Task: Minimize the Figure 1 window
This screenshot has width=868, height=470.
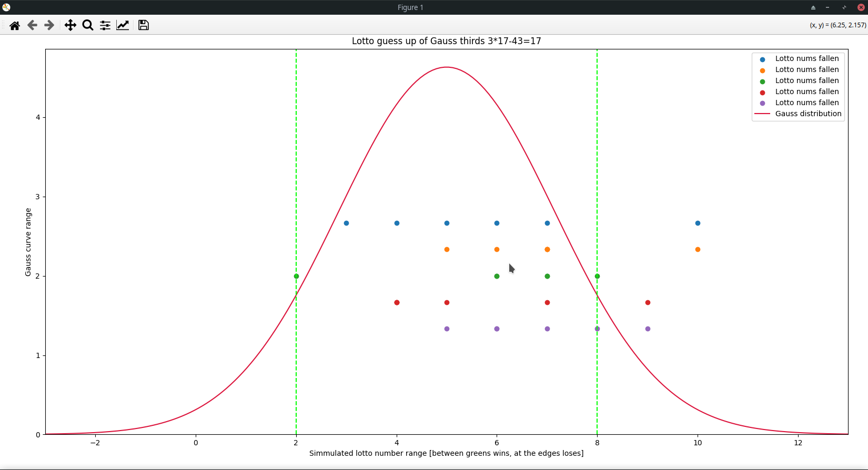Action: pos(827,7)
